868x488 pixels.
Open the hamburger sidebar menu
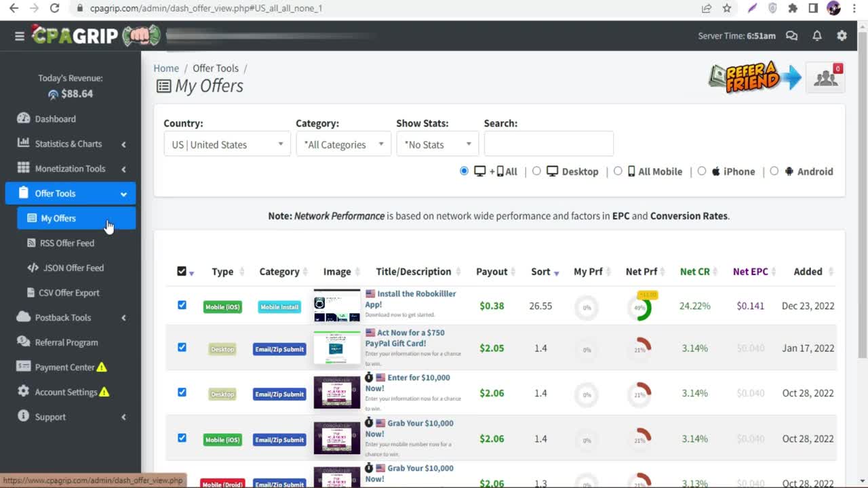pyautogui.click(x=20, y=36)
